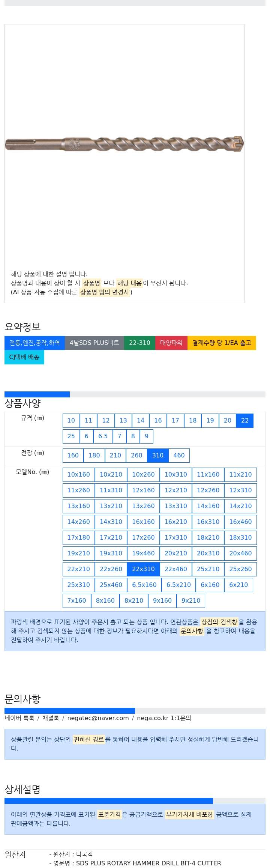Viewport: 270px width, 868px height.
Task: Select the 17 mm size option
Action: [175, 420]
